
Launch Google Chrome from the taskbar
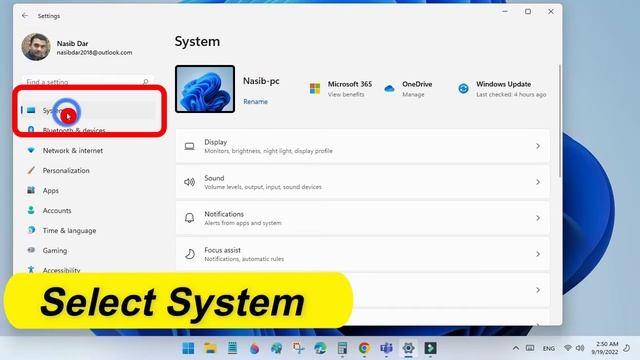[x=364, y=348]
